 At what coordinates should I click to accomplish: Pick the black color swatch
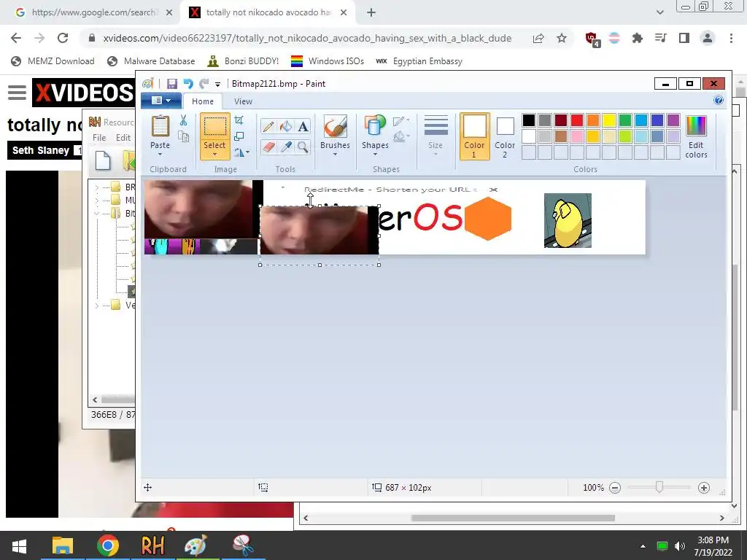(x=529, y=120)
